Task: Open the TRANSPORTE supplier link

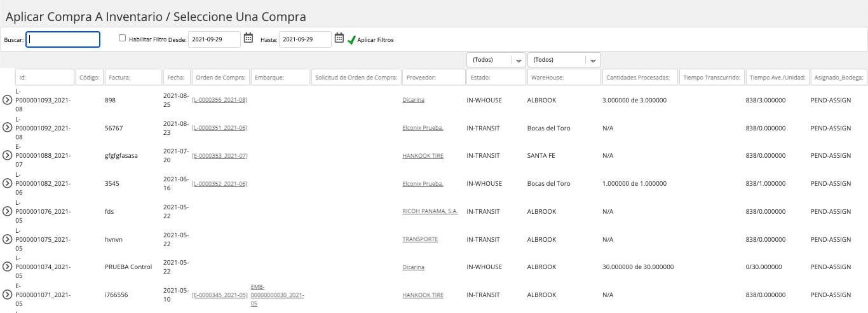Action: (x=420, y=239)
